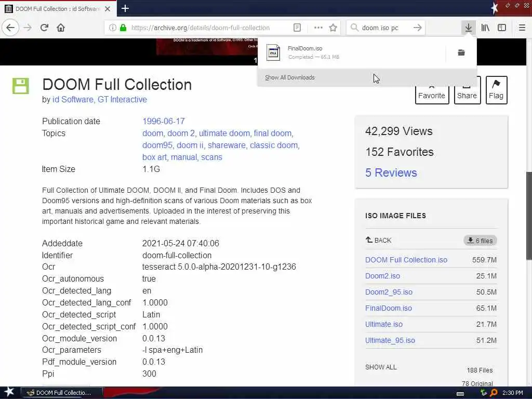Open the scans topic link
Image resolution: width=532 pixels, height=399 pixels.
tap(212, 157)
